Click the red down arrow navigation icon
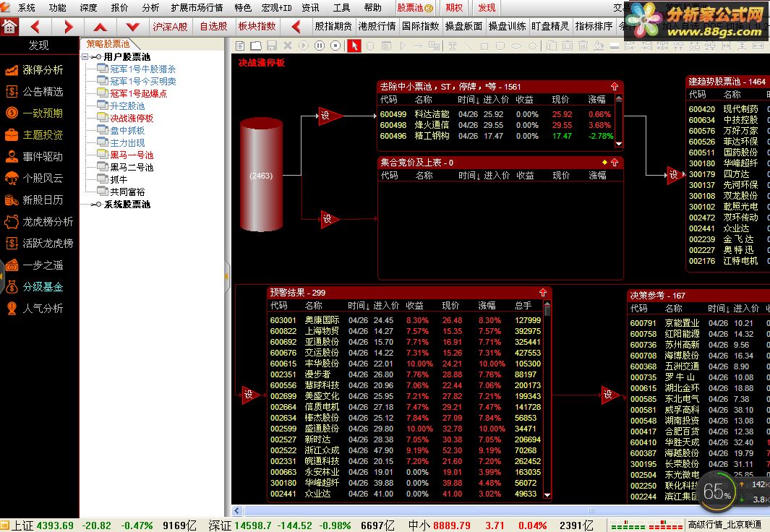The width and height of the screenshot is (770, 532). point(132,27)
